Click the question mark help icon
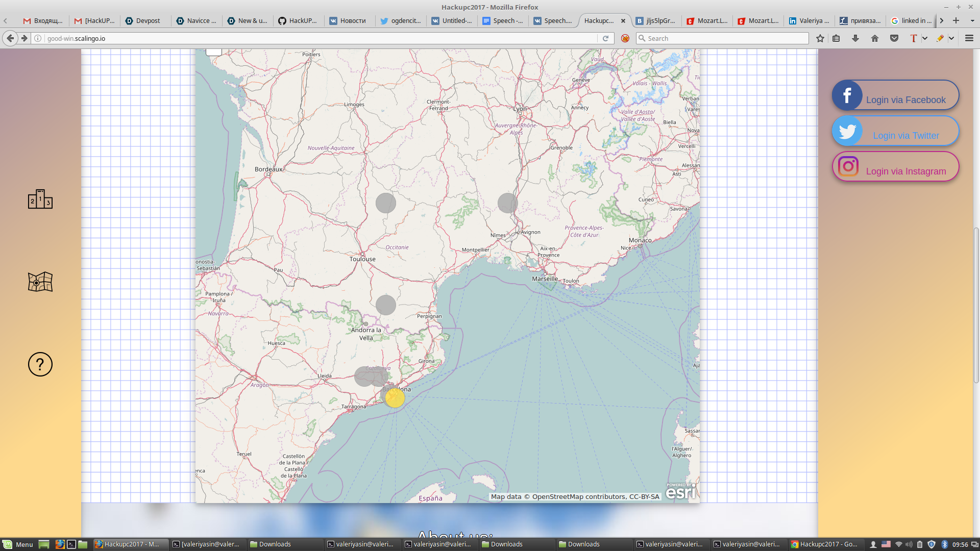Image resolution: width=980 pixels, height=551 pixels. tap(40, 364)
